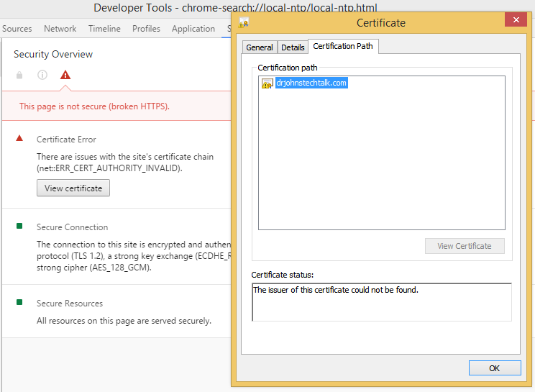Click the green square beside Secure Resources
This screenshot has height=392, width=535.
[x=19, y=302]
